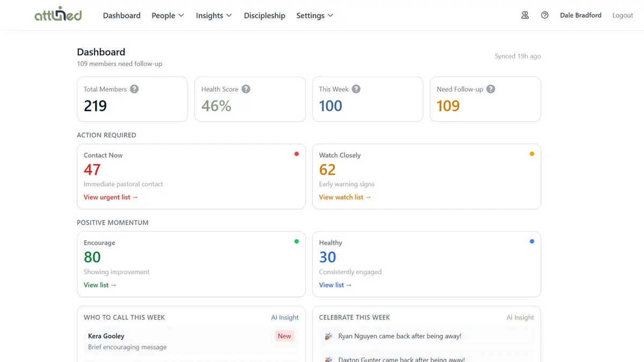Click help icon beside Total Members
This screenshot has width=644, height=362.
click(134, 89)
